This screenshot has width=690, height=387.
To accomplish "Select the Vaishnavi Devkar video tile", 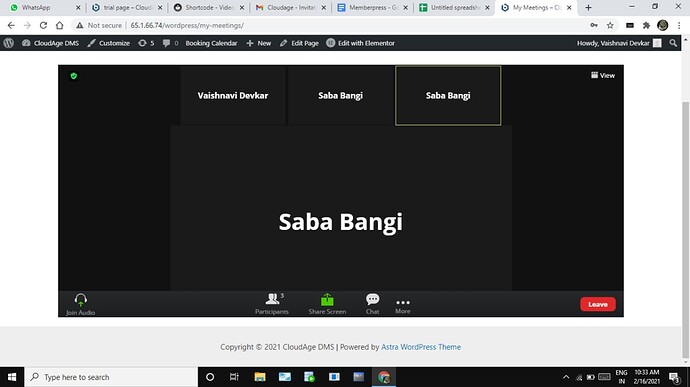I will (x=233, y=96).
